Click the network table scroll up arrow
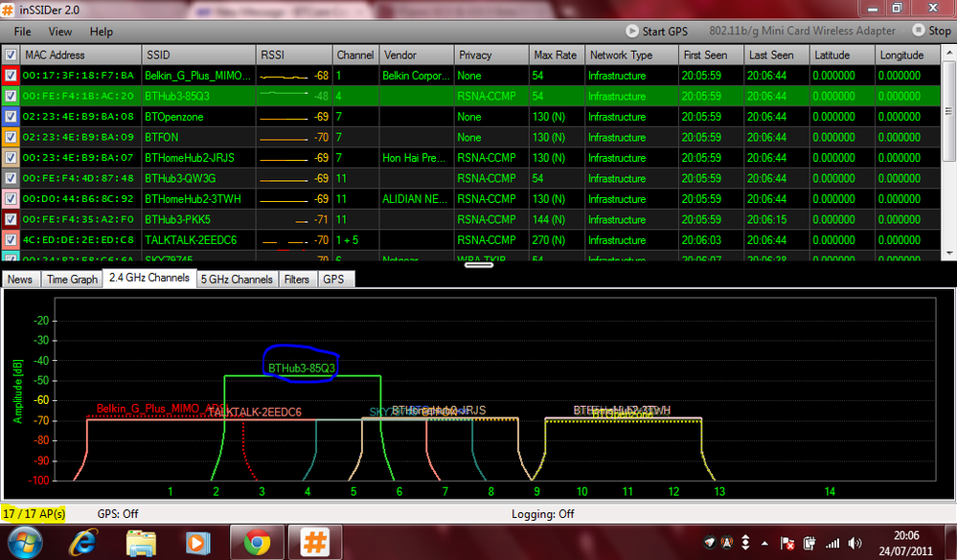The height and width of the screenshot is (560, 957). click(x=948, y=53)
